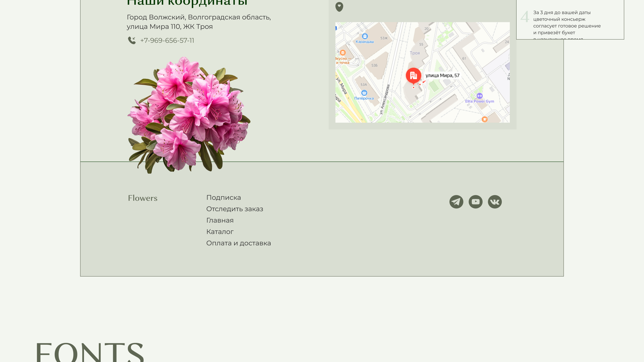Open Оплата и доставка link
Screen dimensions: 644x362
pyautogui.click(x=238, y=243)
